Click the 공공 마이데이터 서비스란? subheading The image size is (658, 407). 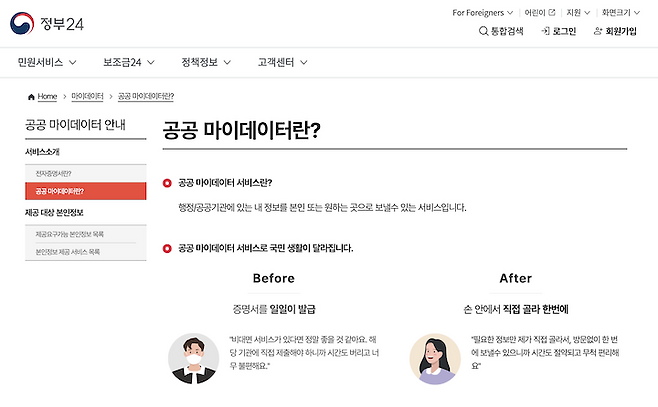click(x=225, y=183)
